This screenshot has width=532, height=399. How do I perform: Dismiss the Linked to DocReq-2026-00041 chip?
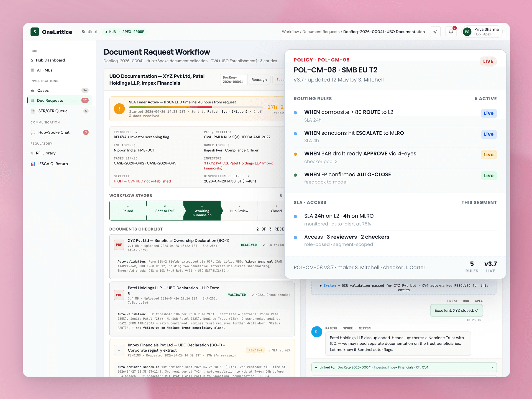click(x=492, y=368)
